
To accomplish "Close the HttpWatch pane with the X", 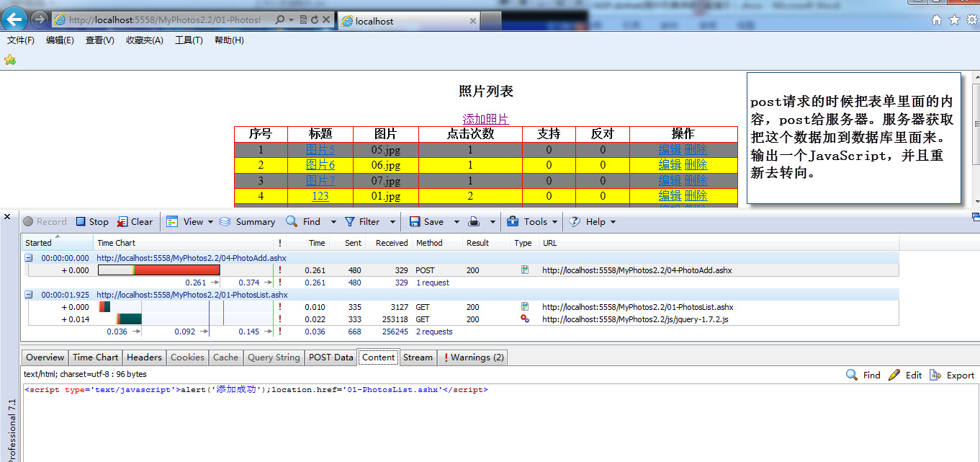I will (7, 216).
